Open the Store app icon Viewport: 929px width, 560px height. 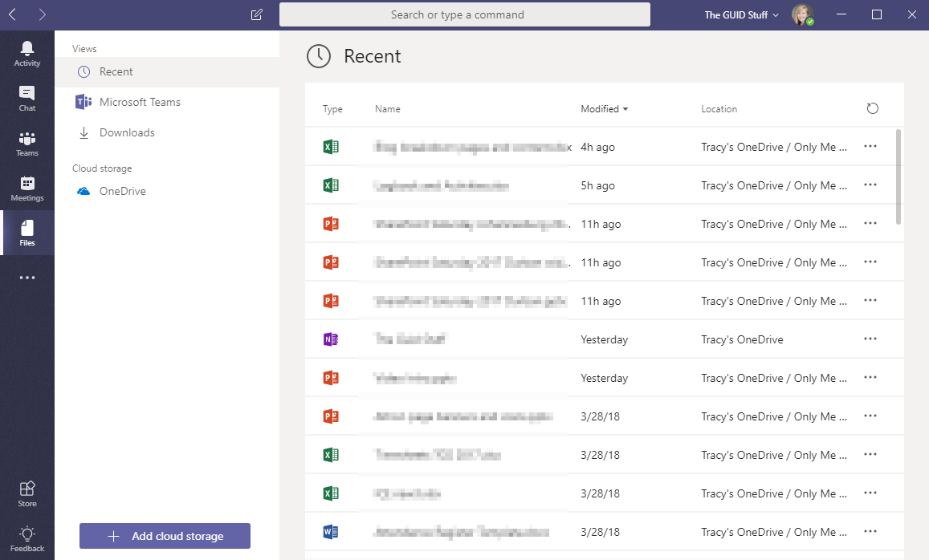(x=27, y=493)
